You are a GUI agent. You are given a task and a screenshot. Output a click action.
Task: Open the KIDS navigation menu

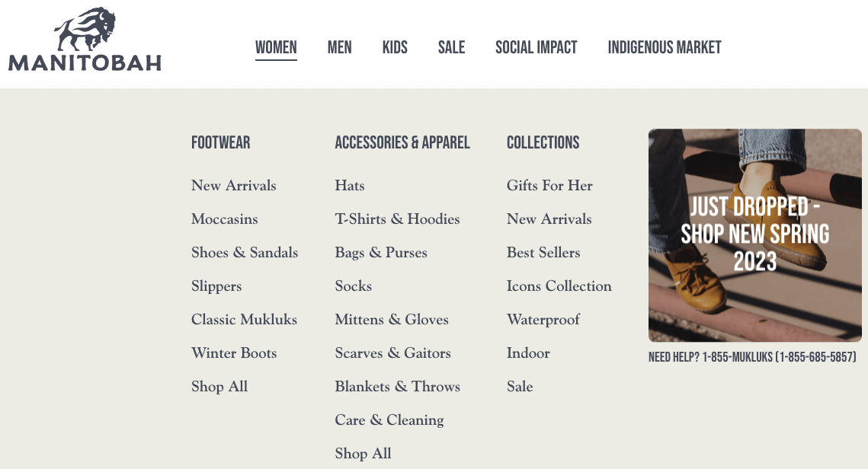click(x=395, y=47)
